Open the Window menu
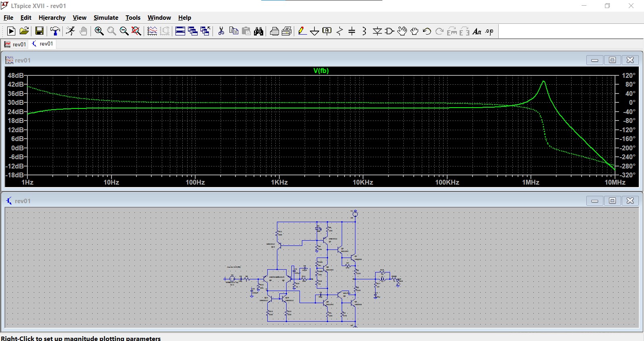Screen dimensions: 644x341 (x=159, y=18)
